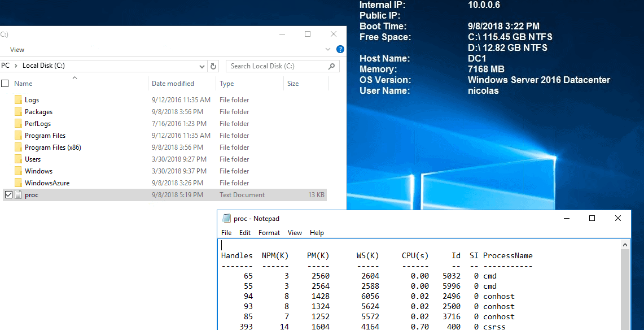Open the address bar history dropdown

click(x=201, y=66)
